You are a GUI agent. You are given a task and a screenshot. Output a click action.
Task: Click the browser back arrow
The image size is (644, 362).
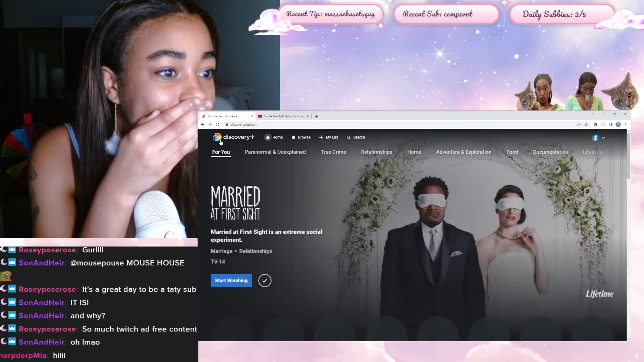pos(203,124)
